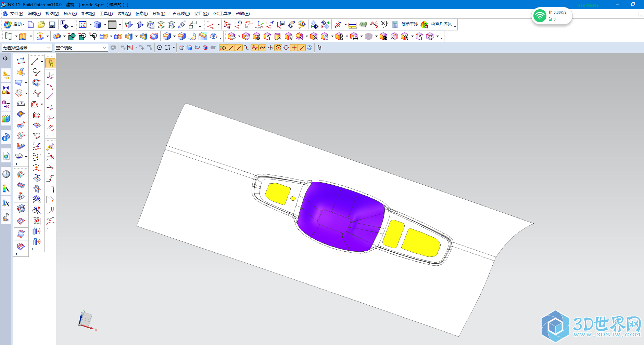This screenshot has width=644, height=345.
Task: Create a new file with the New icon
Action: [x=31, y=25]
